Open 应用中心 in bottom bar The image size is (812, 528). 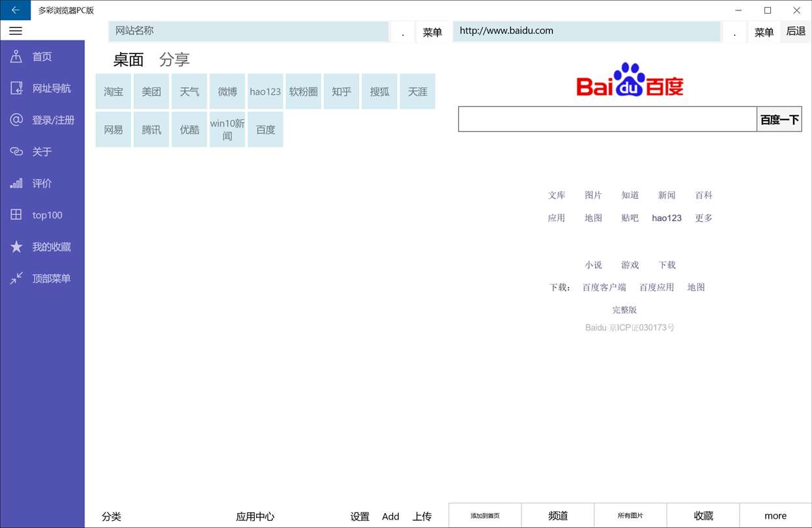(x=255, y=516)
